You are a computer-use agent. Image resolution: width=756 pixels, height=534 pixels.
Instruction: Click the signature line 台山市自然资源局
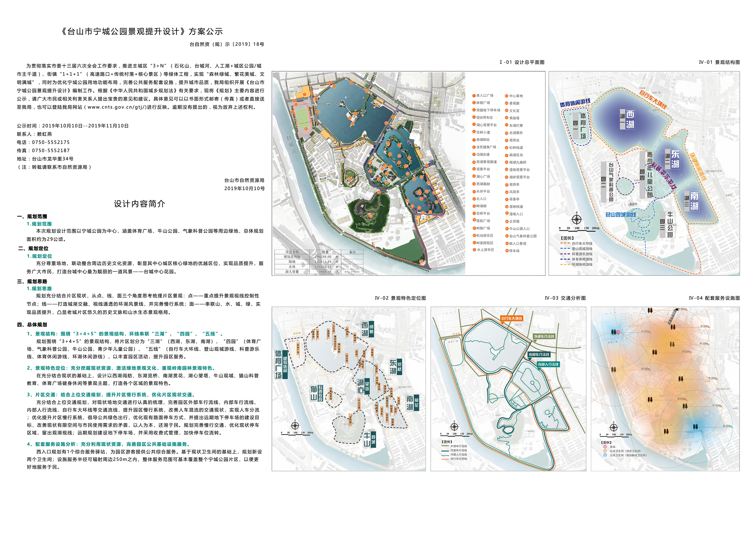point(244,180)
